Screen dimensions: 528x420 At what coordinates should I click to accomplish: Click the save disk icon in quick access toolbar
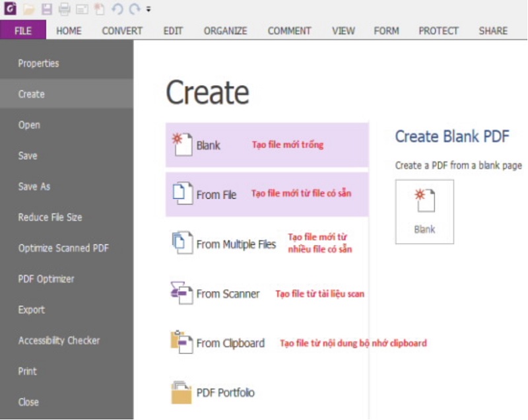click(x=47, y=9)
